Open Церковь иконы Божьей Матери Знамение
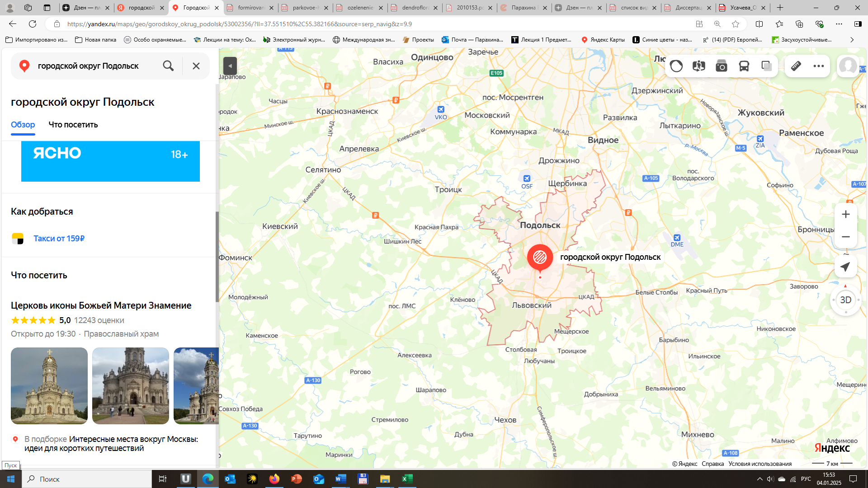Viewport: 868px width, 488px height. pos(101,305)
